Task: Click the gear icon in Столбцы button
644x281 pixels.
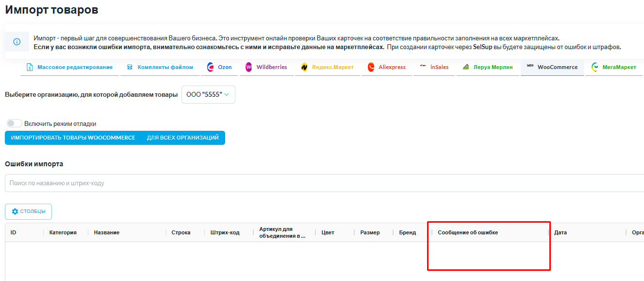Action: [15, 211]
